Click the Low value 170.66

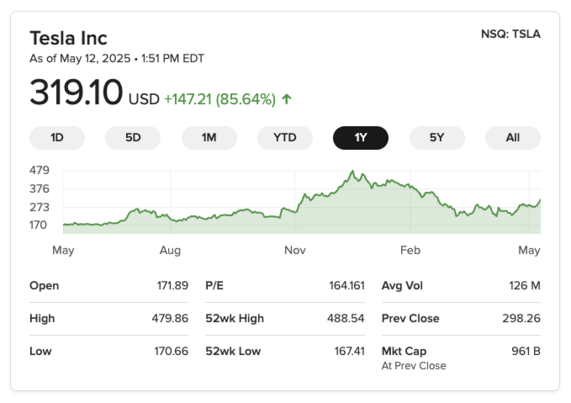pyautogui.click(x=171, y=351)
